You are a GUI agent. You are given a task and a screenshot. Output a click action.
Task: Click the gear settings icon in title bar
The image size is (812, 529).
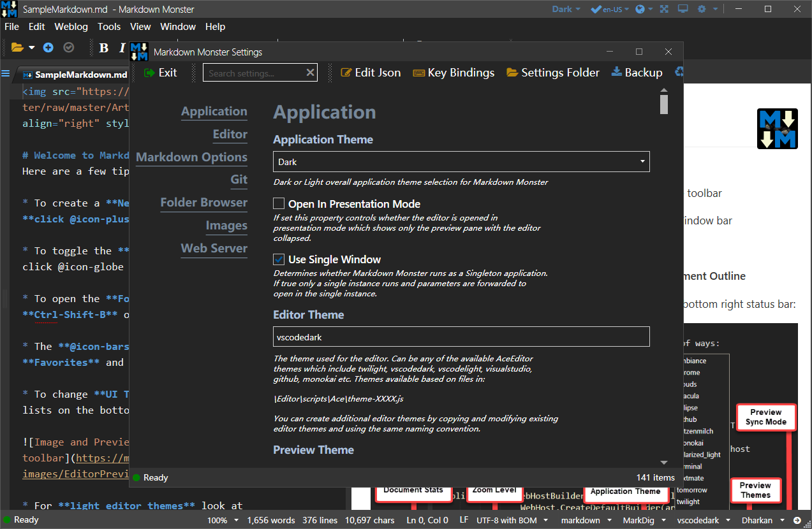tap(702, 9)
